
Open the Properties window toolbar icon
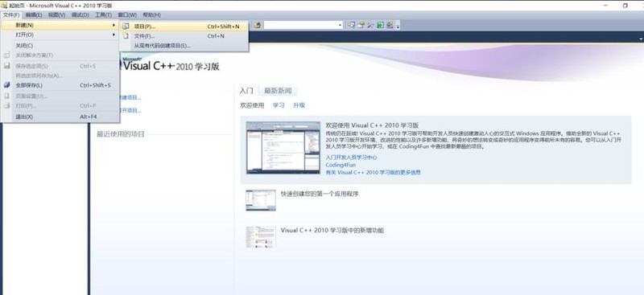[x=361, y=26]
